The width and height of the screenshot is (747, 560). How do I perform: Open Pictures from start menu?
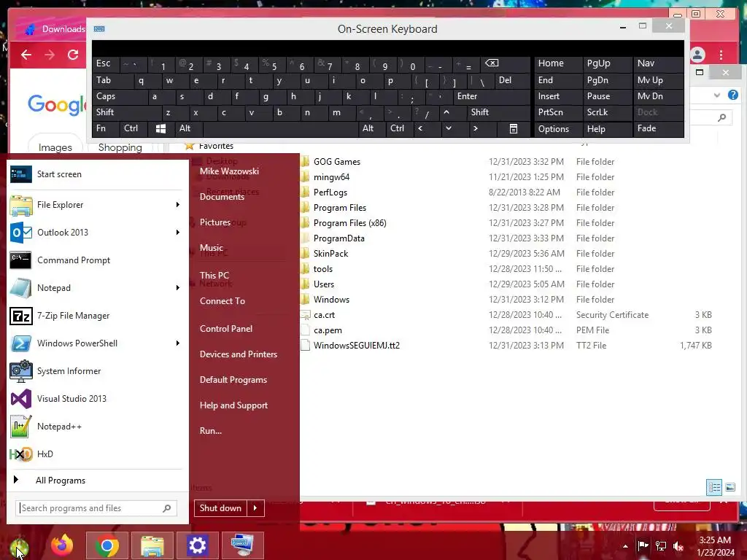(x=215, y=222)
